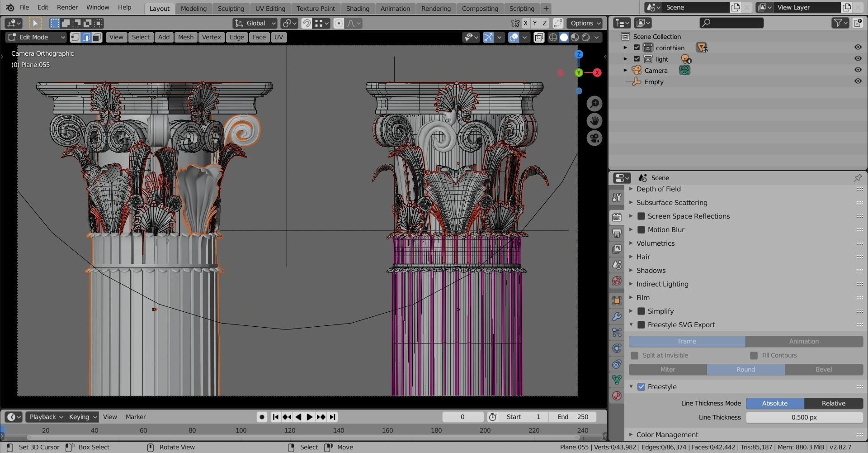Viewport: 868px width, 453px height.
Task: Disable the Freestyle checkbox
Action: click(641, 387)
